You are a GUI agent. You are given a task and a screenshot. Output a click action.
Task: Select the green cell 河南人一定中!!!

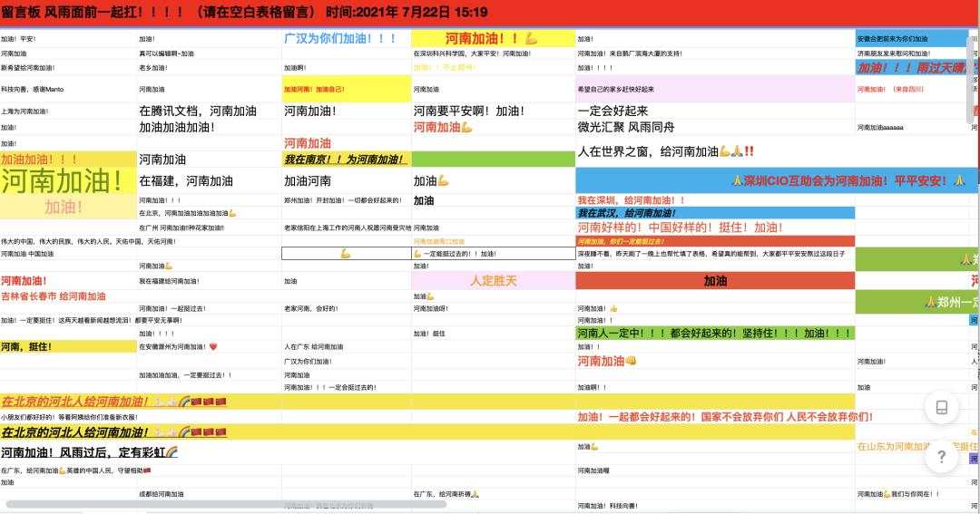pos(715,334)
